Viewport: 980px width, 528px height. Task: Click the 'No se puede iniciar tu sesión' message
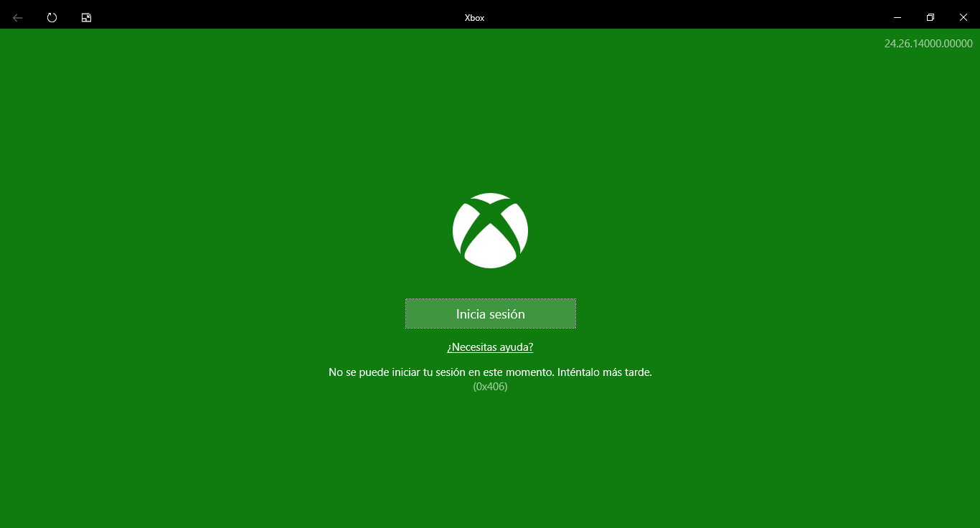(x=490, y=372)
